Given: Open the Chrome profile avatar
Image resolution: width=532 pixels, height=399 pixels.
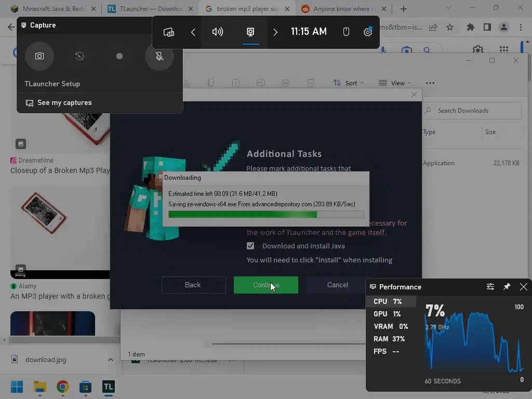Looking at the screenshot, I should tap(504, 27).
